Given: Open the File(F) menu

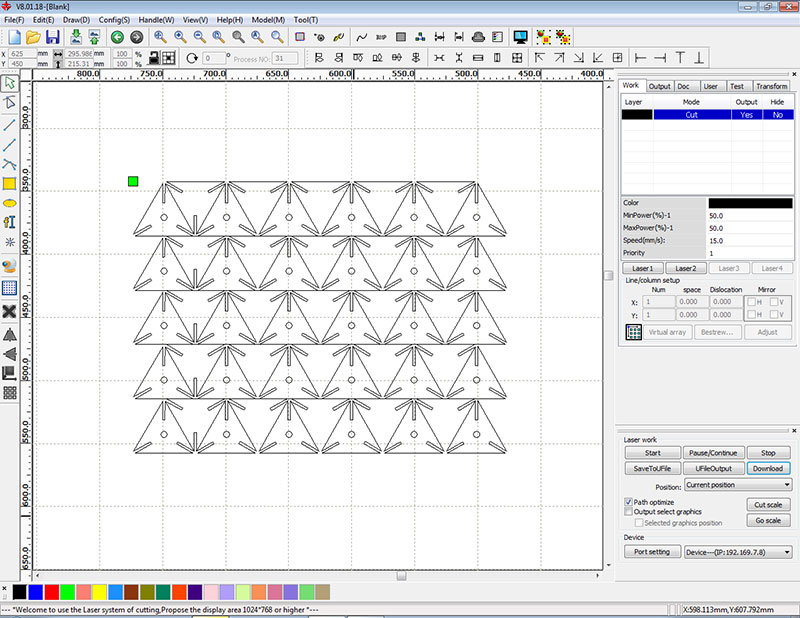Looking at the screenshot, I should 14,20.
